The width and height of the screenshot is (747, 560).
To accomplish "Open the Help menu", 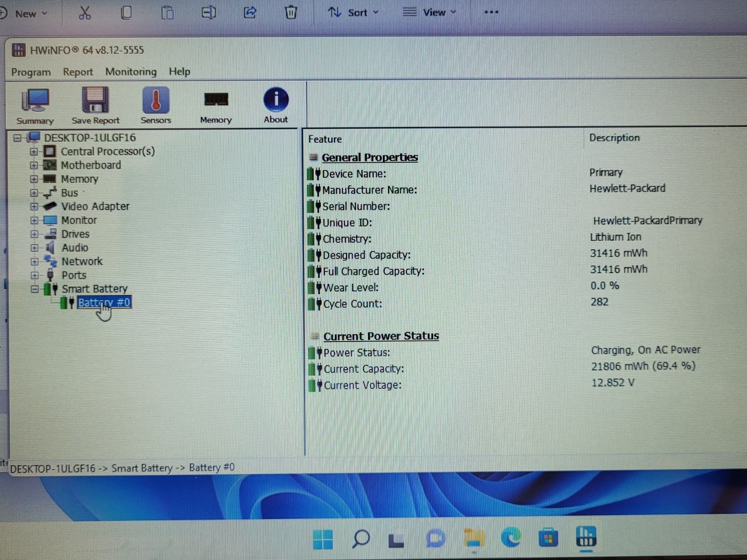I will (x=179, y=71).
